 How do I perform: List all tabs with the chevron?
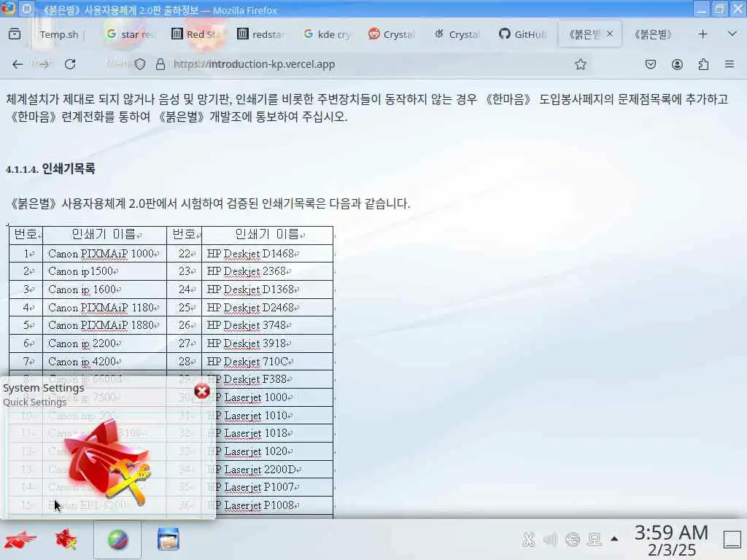click(732, 34)
